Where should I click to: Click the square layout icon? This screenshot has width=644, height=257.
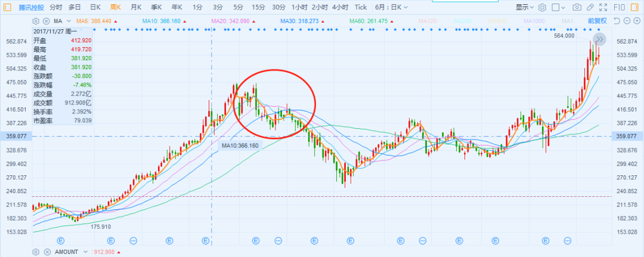[555, 7]
